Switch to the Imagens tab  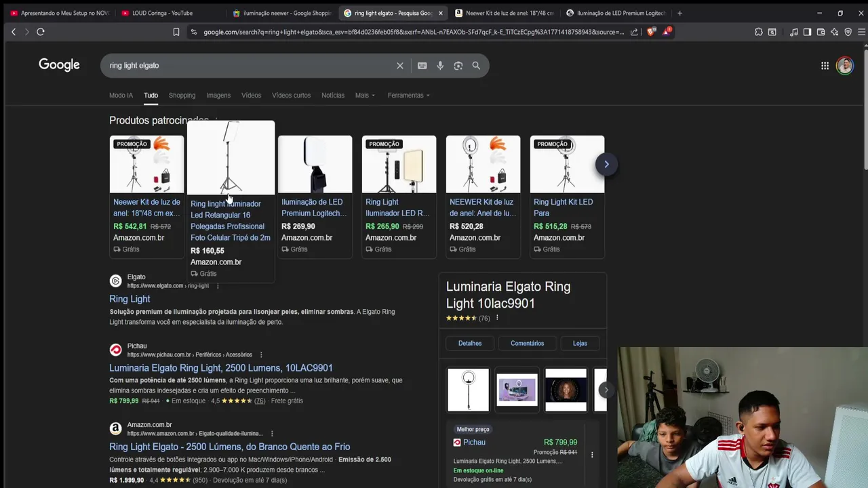click(x=218, y=96)
